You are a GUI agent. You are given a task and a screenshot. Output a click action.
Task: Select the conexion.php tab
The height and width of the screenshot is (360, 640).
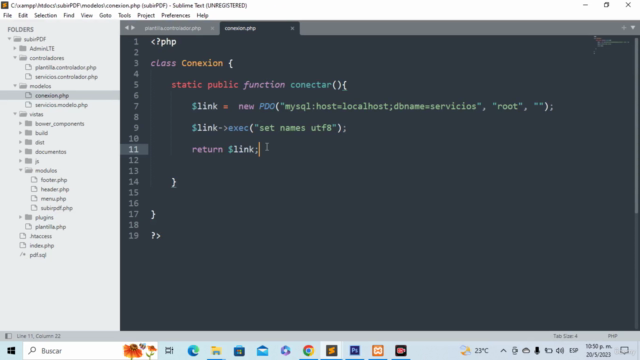240,28
